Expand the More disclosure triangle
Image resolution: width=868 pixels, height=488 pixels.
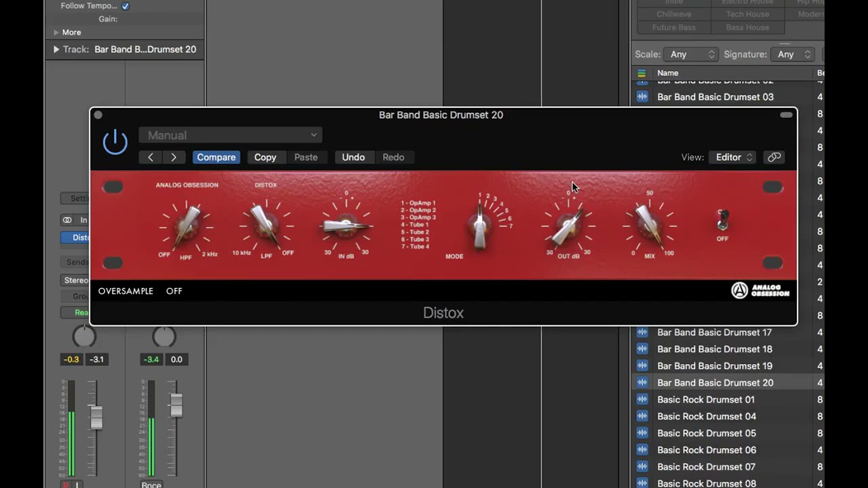56,33
